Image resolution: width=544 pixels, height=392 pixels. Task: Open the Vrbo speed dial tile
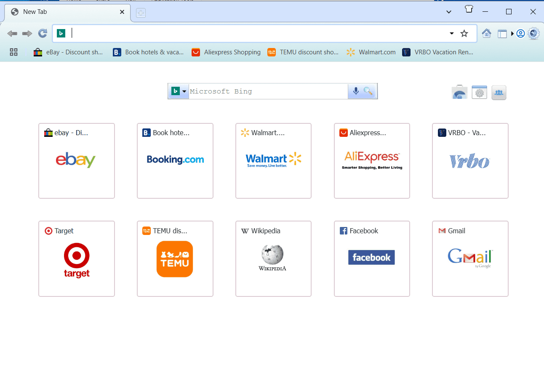point(470,161)
